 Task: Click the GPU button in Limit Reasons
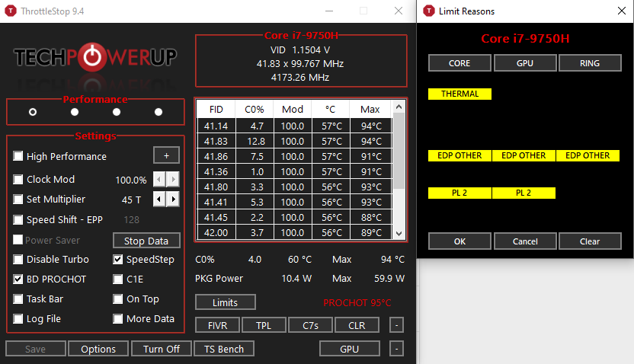525,63
